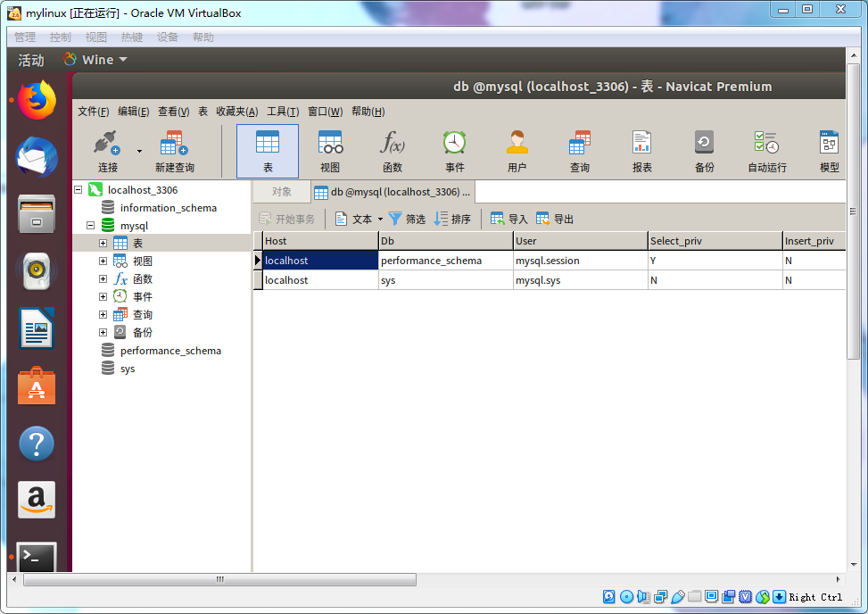Open the Help (帮助) menu in Navicat
The width and height of the screenshot is (868, 614).
[368, 112]
